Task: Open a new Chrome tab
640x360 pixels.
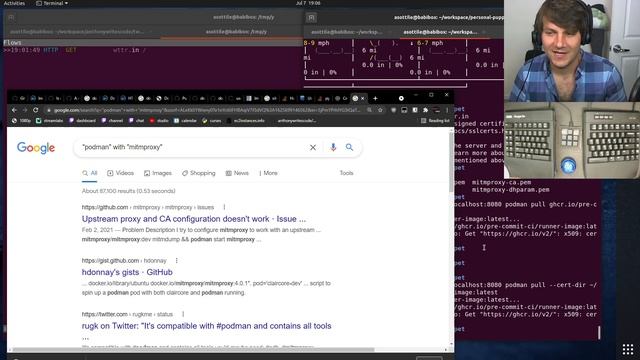Action: pyautogui.click(x=375, y=98)
